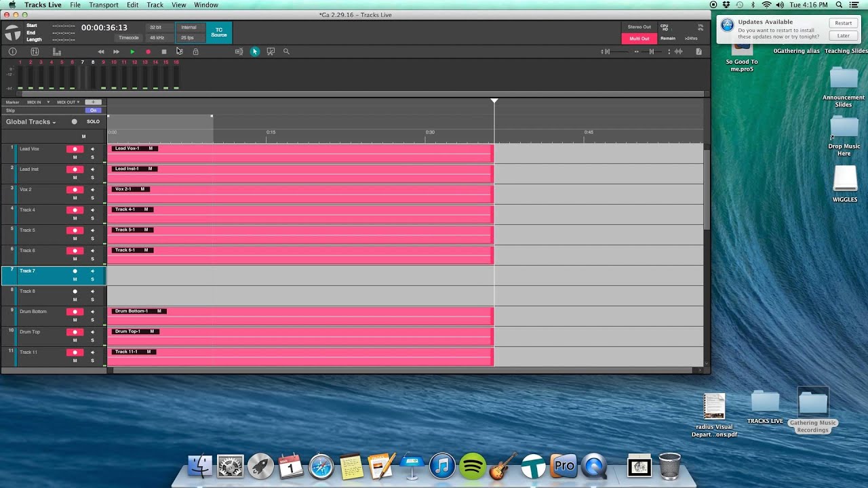Click Restart in the Updates Available notification
The height and width of the screenshot is (488, 868).
pos(844,23)
